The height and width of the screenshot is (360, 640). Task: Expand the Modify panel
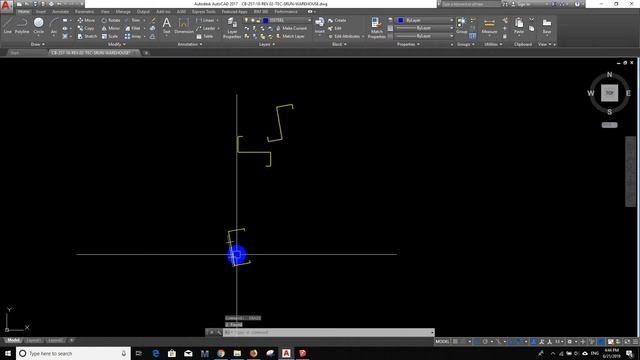tap(116, 44)
